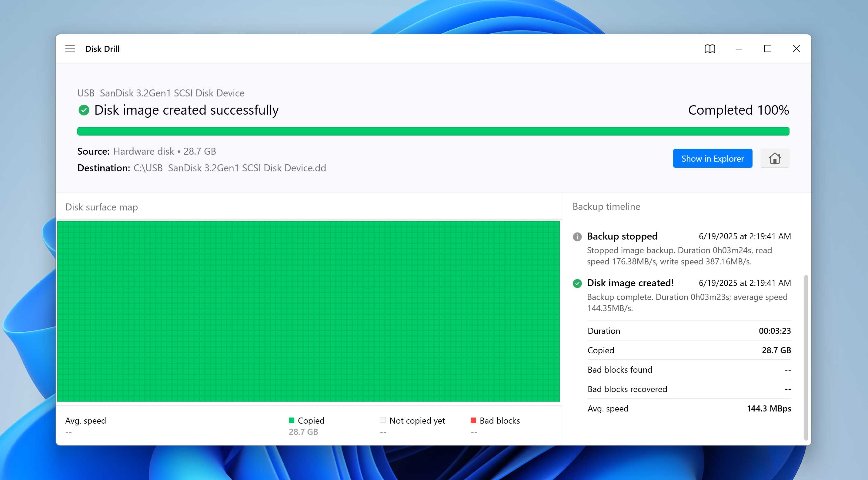Click the Disk surface map panel title
Image resolution: width=868 pixels, height=480 pixels.
(x=102, y=207)
